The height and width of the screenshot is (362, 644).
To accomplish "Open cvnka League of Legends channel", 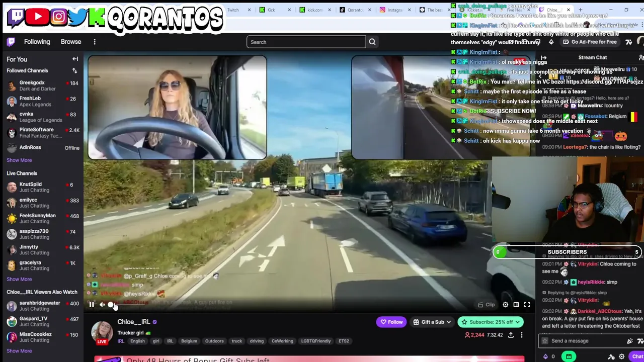I will 43,117.
